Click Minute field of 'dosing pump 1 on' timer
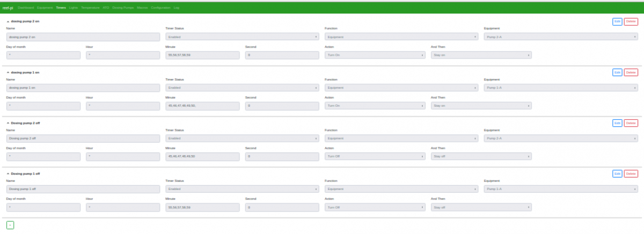 [202, 106]
